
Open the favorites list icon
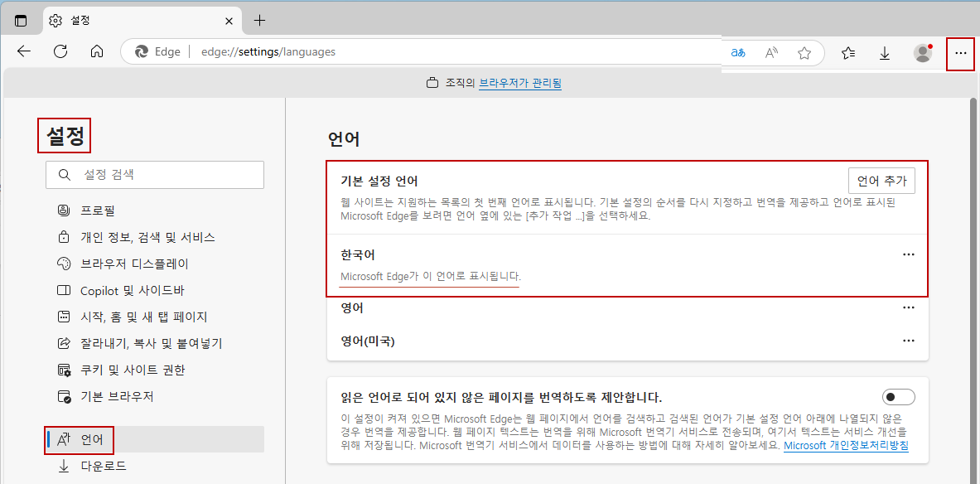(x=848, y=53)
